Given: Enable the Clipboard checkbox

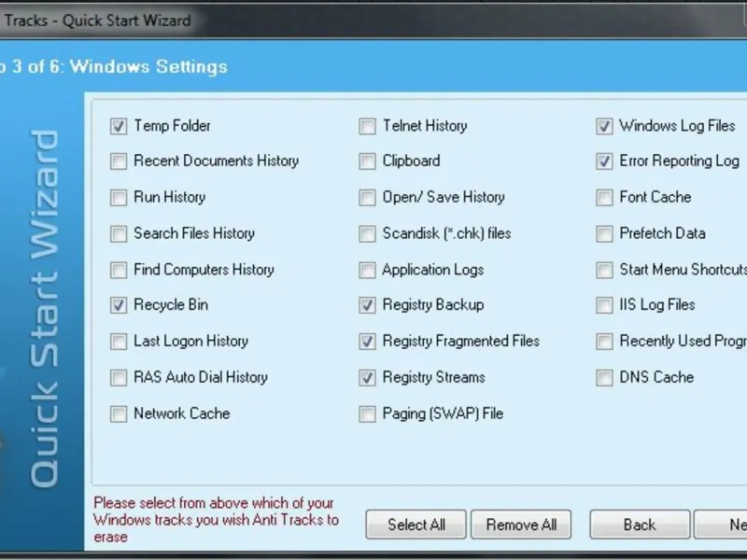Looking at the screenshot, I should pyautogui.click(x=368, y=161).
